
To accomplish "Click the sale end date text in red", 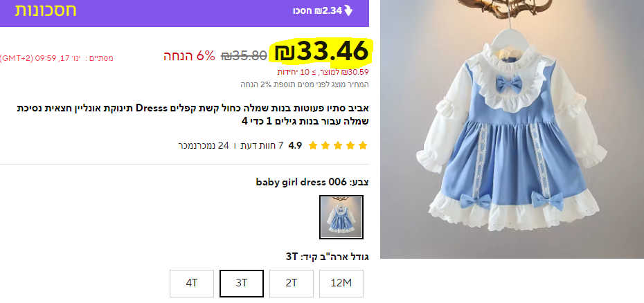I will pyautogui.click(x=56, y=58).
